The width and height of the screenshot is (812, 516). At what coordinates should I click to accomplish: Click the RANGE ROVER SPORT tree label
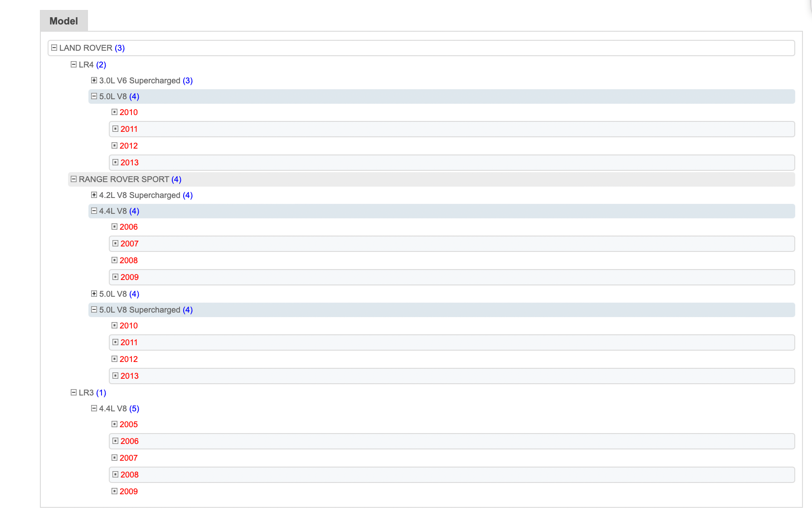pos(124,179)
